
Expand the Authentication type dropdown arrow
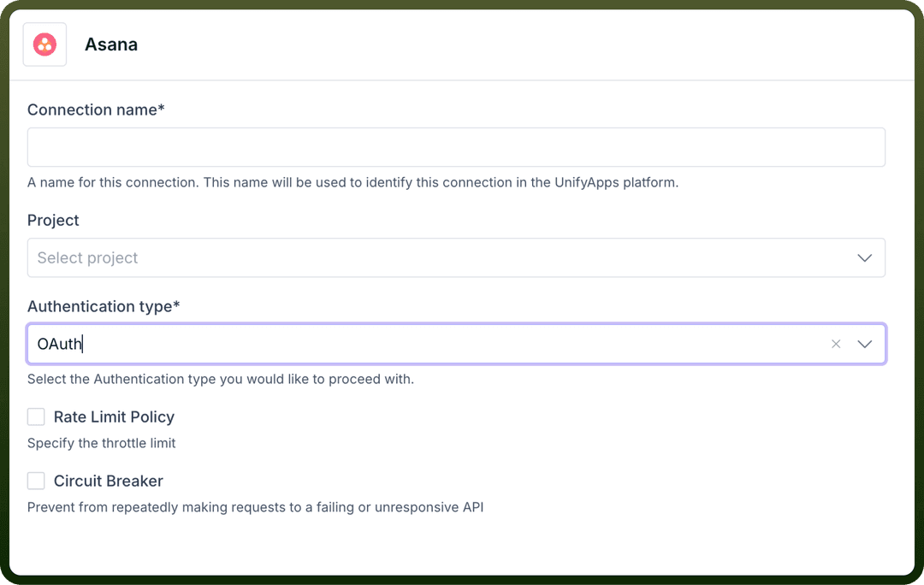tap(864, 344)
